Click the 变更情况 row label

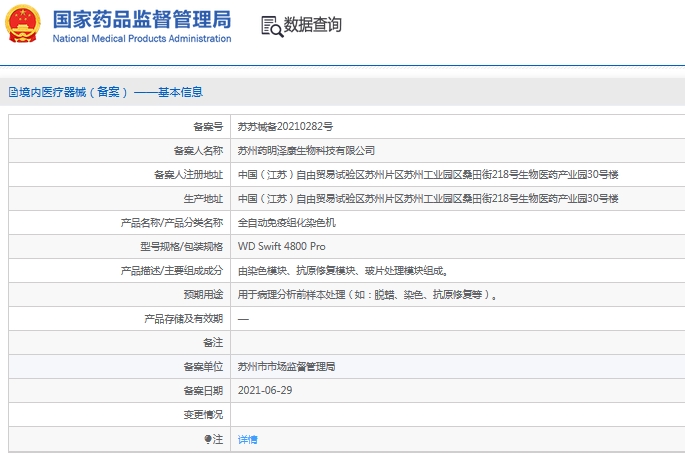coord(203,415)
